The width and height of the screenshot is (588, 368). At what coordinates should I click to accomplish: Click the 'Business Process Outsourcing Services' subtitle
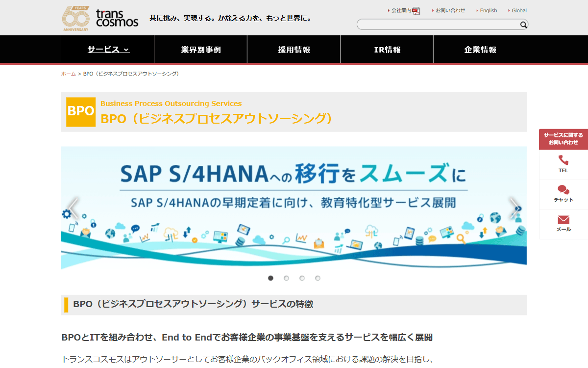[x=171, y=104]
